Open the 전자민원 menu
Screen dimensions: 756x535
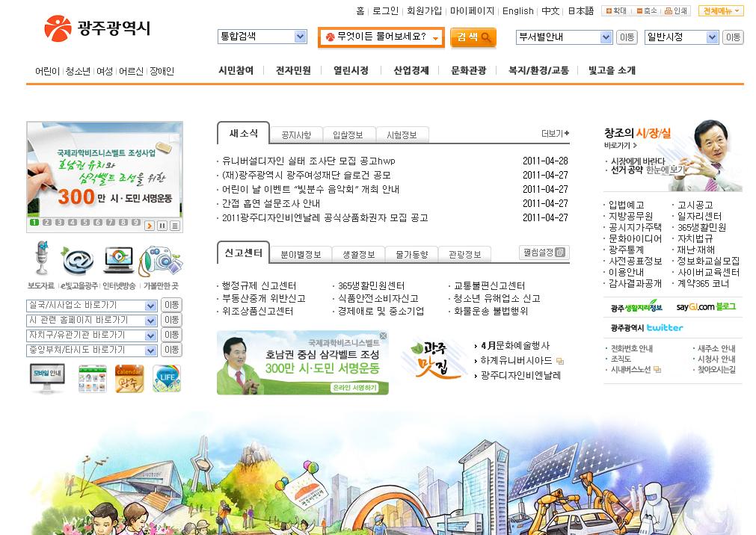tap(293, 70)
